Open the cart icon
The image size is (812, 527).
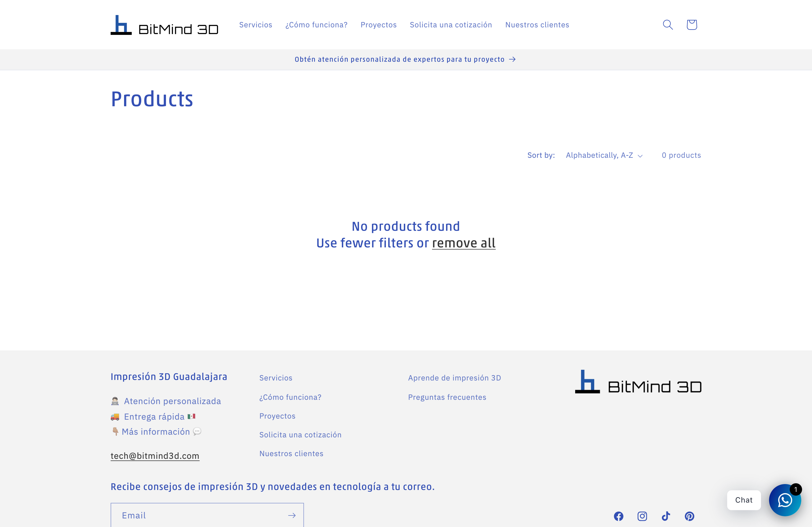[x=691, y=24]
